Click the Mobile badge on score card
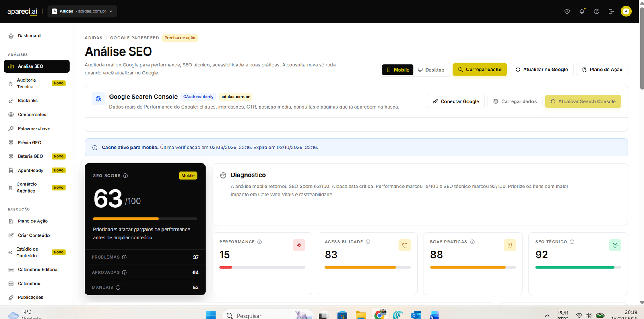644x319 pixels. point(188,176)
